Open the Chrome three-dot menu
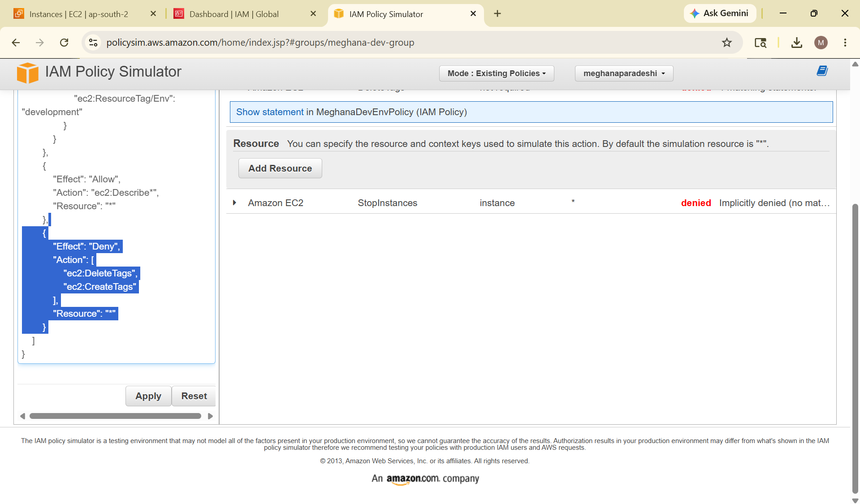 point(845,43)
